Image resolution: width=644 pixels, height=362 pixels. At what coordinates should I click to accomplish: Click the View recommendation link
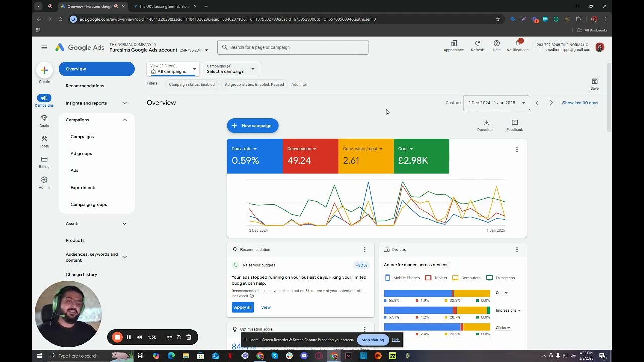click(x=266, y=307)
